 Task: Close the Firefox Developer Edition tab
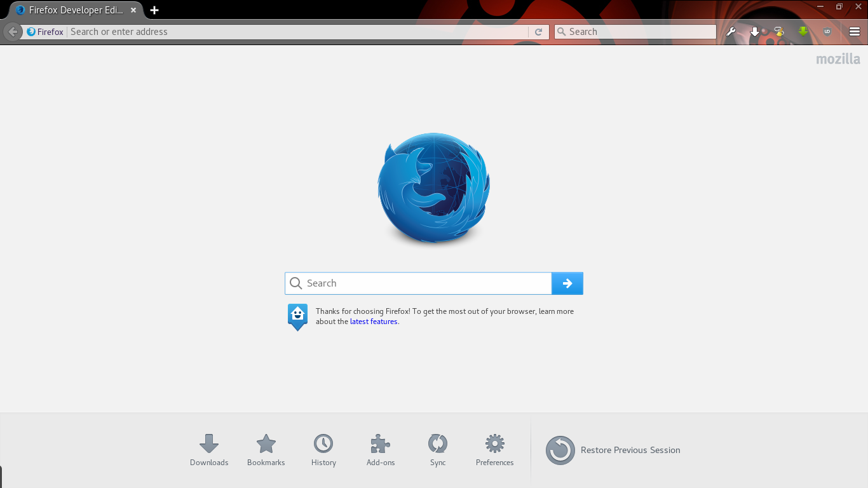point(133,10)
